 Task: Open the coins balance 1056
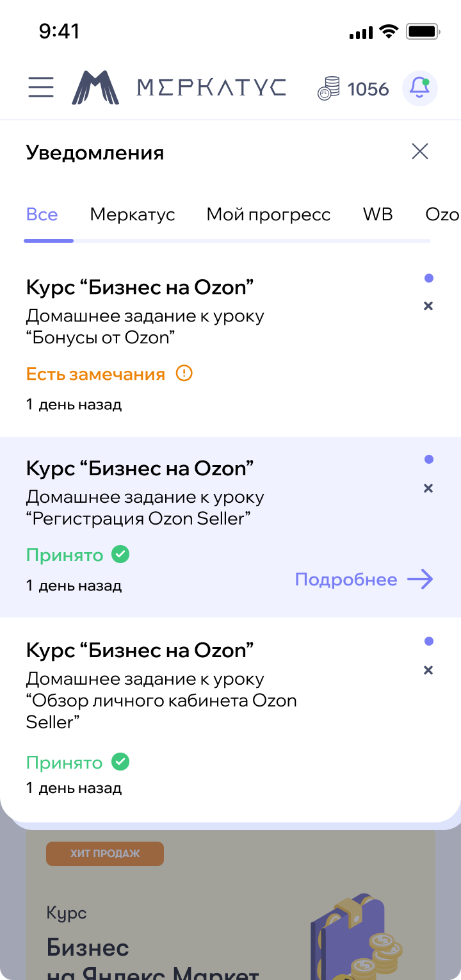coord(353,88)
